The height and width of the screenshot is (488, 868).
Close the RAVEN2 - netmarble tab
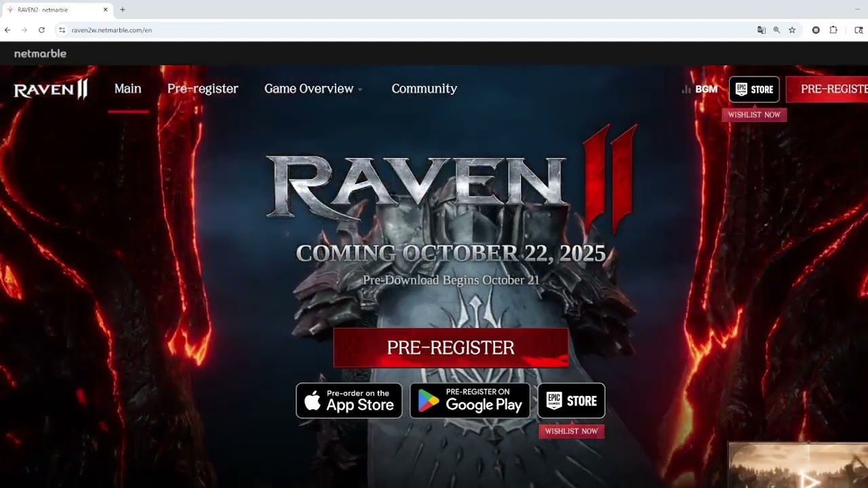(x=105, y=9)
